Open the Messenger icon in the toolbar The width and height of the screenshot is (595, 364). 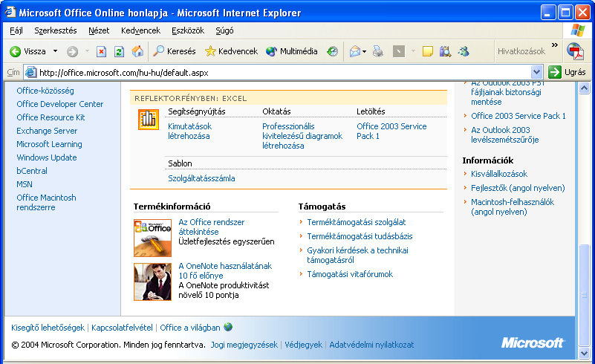click(x=464, y=51)
